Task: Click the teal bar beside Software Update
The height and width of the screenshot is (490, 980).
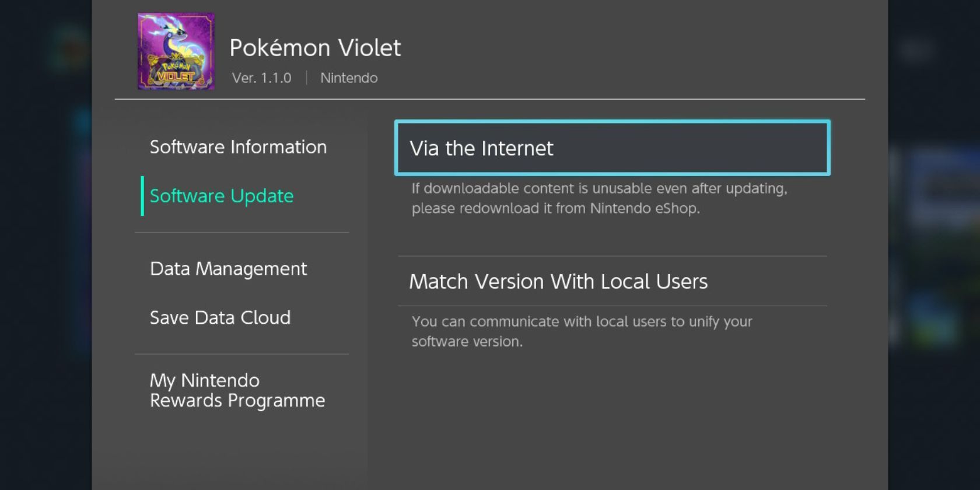Action: click(142, 196)
